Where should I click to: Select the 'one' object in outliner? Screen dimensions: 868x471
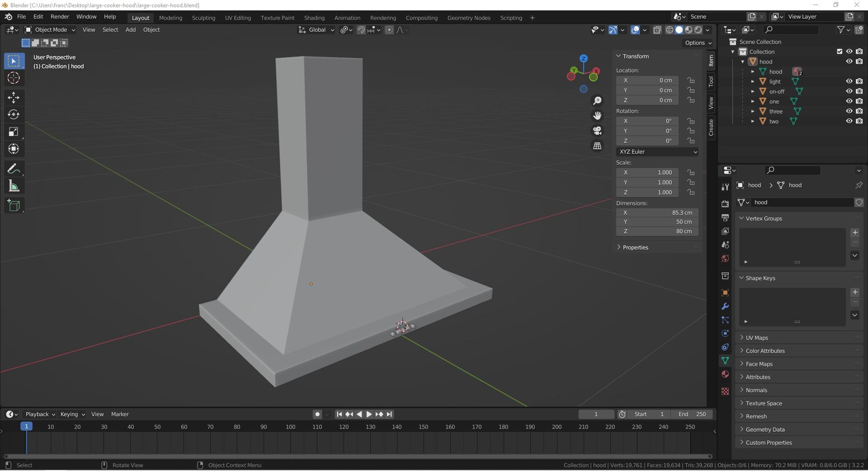(774, 102)
